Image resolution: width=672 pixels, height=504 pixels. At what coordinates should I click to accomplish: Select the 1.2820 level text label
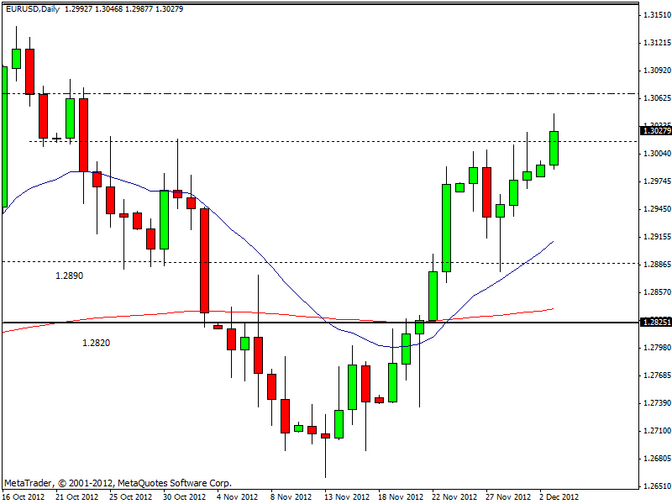96,342
